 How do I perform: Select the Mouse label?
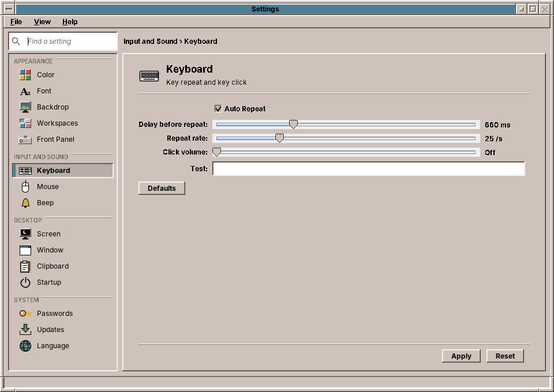point(48,187)
